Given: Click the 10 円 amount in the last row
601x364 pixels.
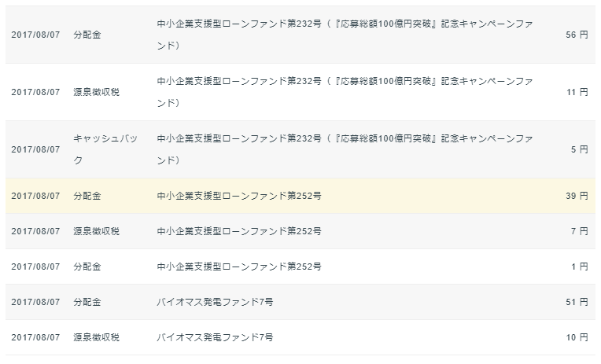Looking at the screenshot, I should tap(577, 337).
